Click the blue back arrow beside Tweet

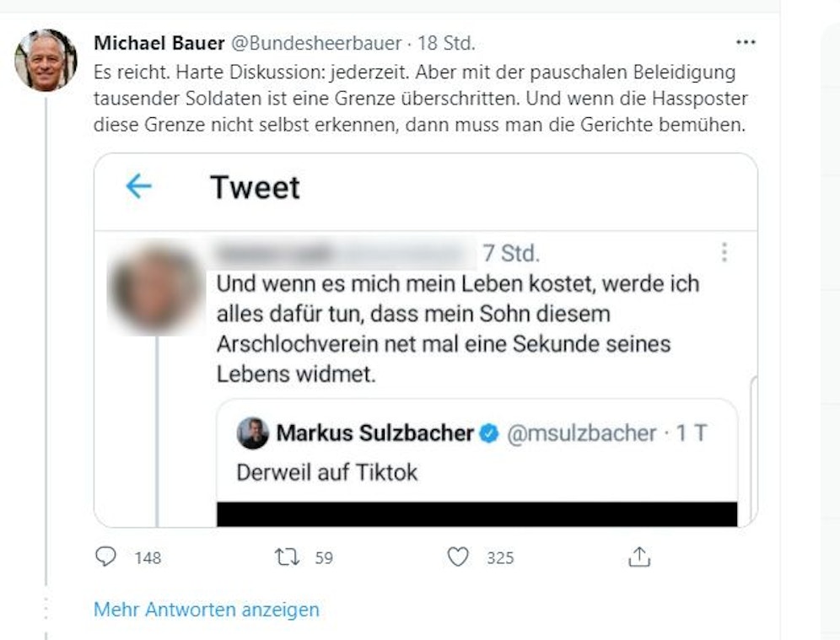tap(138, 186)
